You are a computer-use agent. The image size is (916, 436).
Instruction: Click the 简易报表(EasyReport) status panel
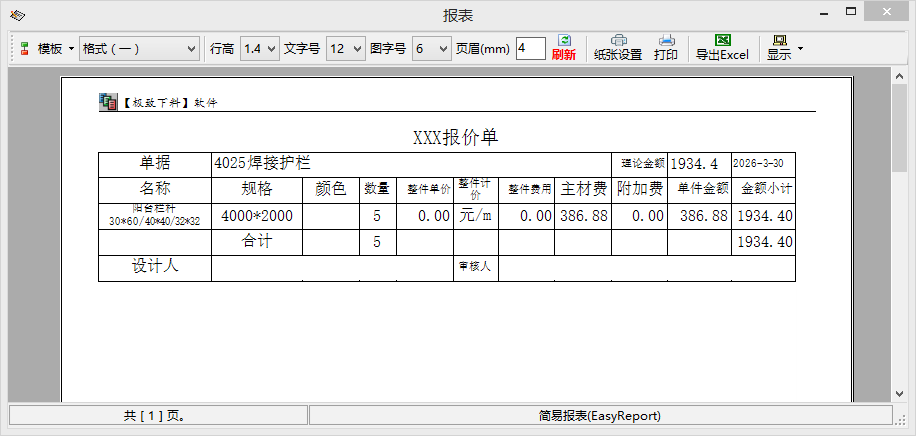(599, 415)
